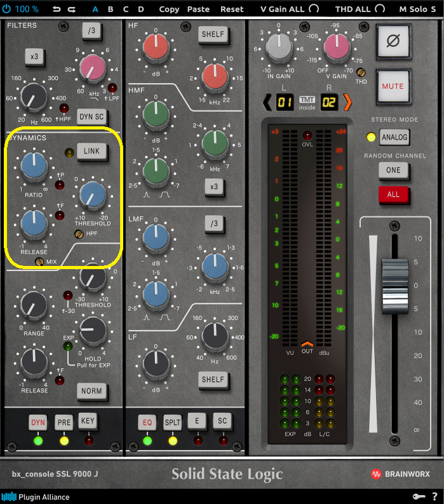Viewport: 444px width, 504px height.
Task: Click the compressor RATIO knob
Action: tap(34, 166)
